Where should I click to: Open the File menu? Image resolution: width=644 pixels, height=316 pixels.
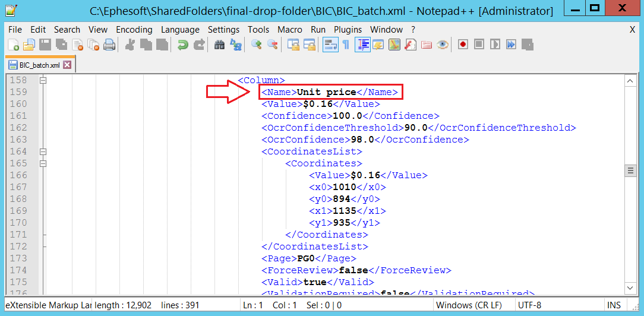[x=15, y=30]
